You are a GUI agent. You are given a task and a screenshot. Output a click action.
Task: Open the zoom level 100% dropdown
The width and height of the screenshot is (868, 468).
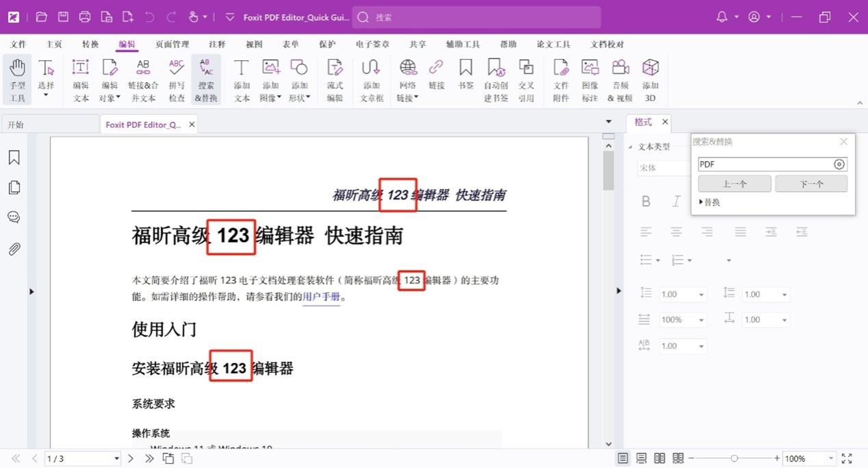pyautogui.click(x=832, y=458)
